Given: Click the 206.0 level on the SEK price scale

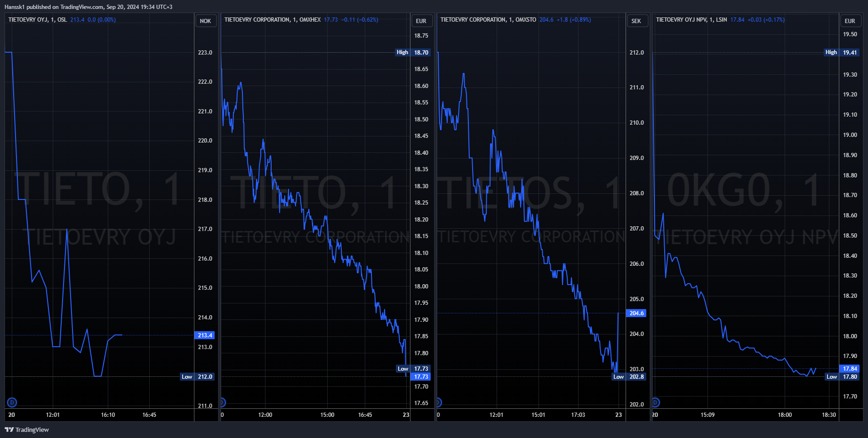Looking at the screenshot, I should 636,264.
